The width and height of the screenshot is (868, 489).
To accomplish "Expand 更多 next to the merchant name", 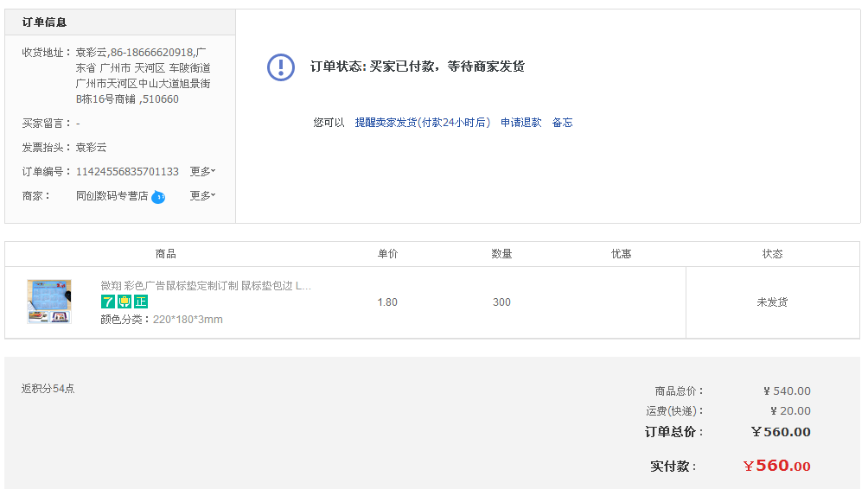I will point(202,196).
